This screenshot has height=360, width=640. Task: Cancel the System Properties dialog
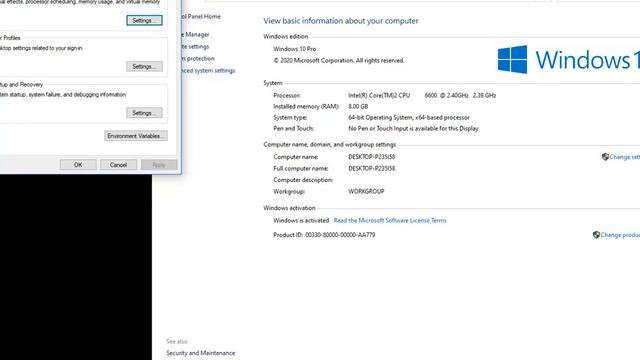click(118, 164)
